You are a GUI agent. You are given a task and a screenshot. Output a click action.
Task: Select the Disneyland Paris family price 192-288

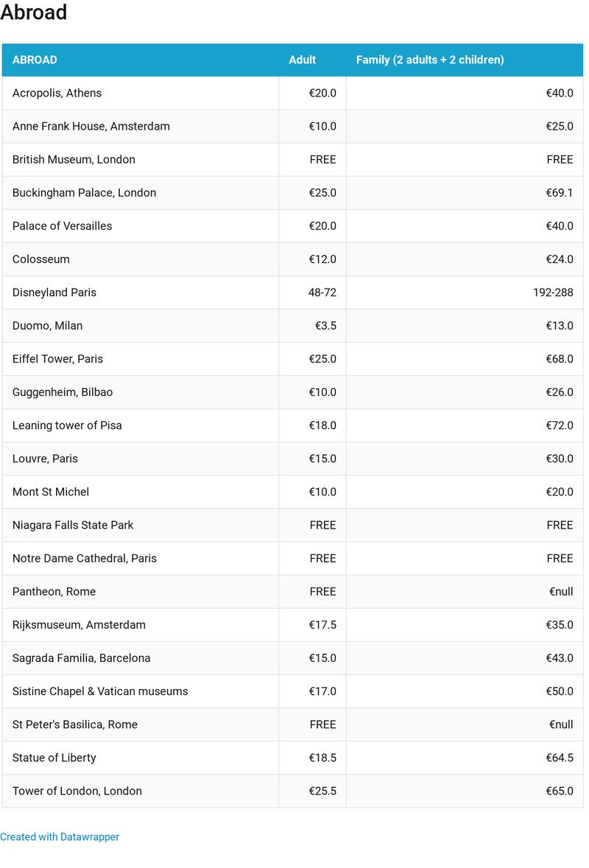553,292
